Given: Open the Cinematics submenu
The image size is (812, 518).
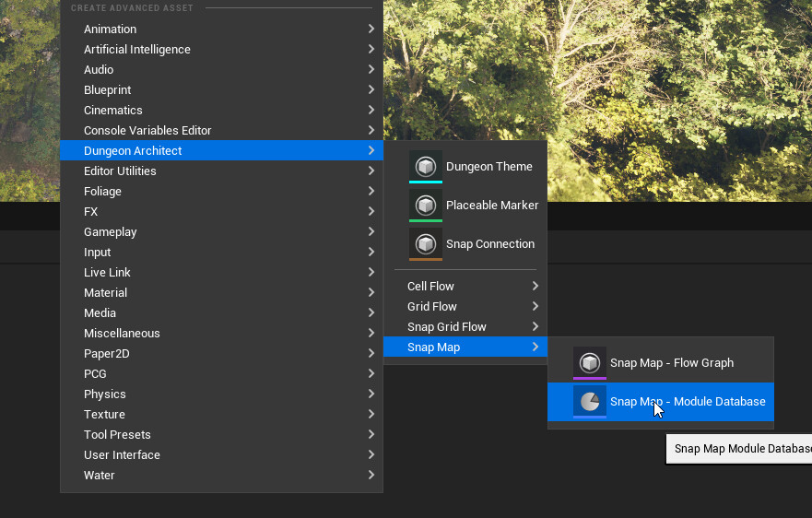Looking at the screenshot, I should click(221, 110).
